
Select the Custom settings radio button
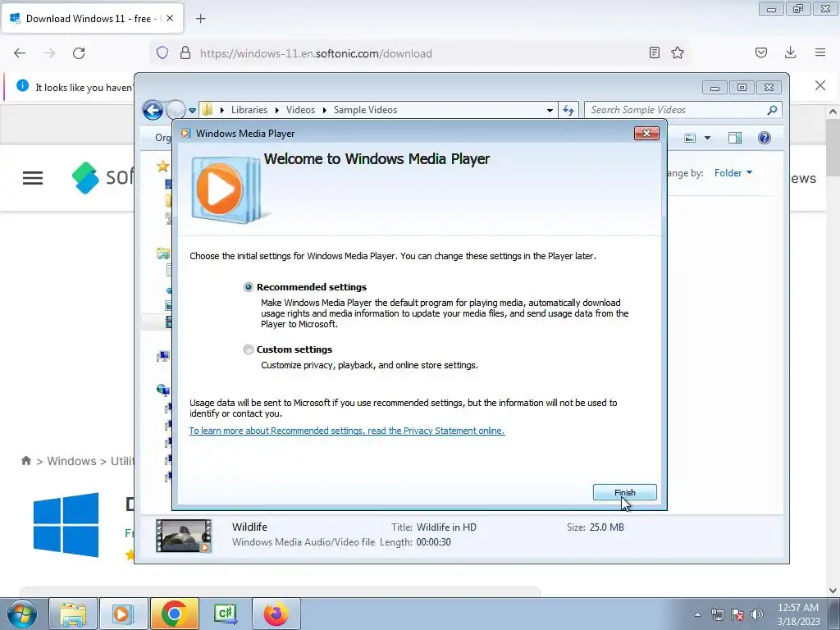tap(248, 349)
